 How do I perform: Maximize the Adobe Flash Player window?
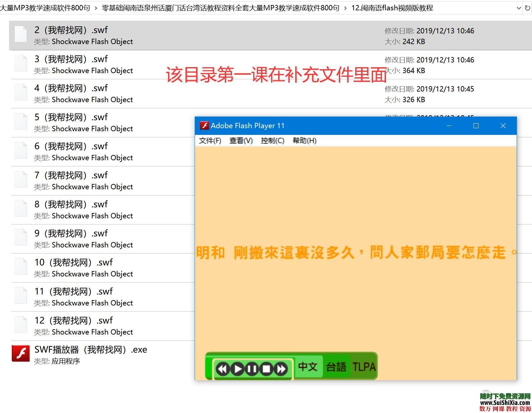point(476,126)
